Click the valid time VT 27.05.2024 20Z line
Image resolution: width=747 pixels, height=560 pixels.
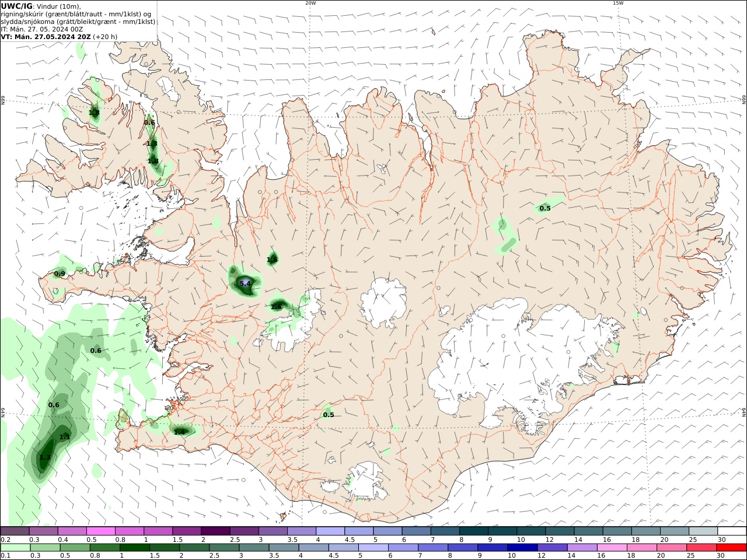coord(46,37)
